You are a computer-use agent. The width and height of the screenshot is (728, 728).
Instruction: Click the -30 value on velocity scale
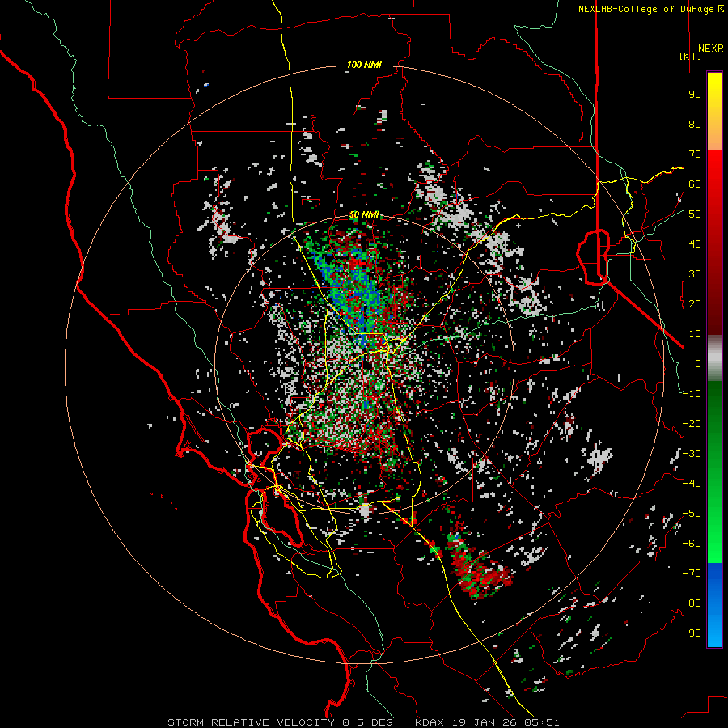692,454
